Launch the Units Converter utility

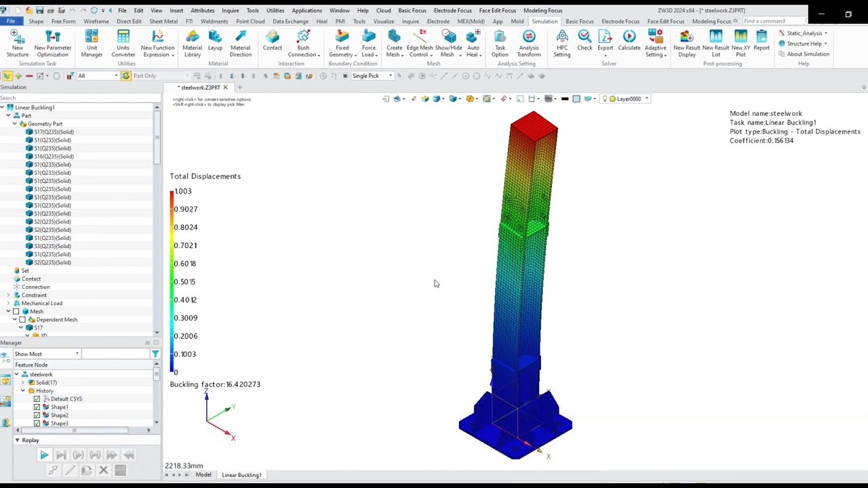pyautogui.click(x=123, y=43)
